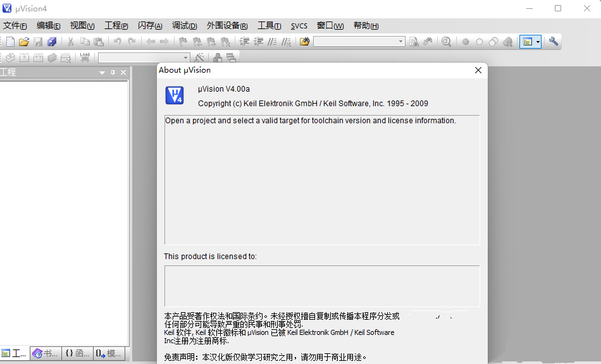Cut selection with scissors icon
The height and width of the screenshot is (364, 601).
(70, 42)
